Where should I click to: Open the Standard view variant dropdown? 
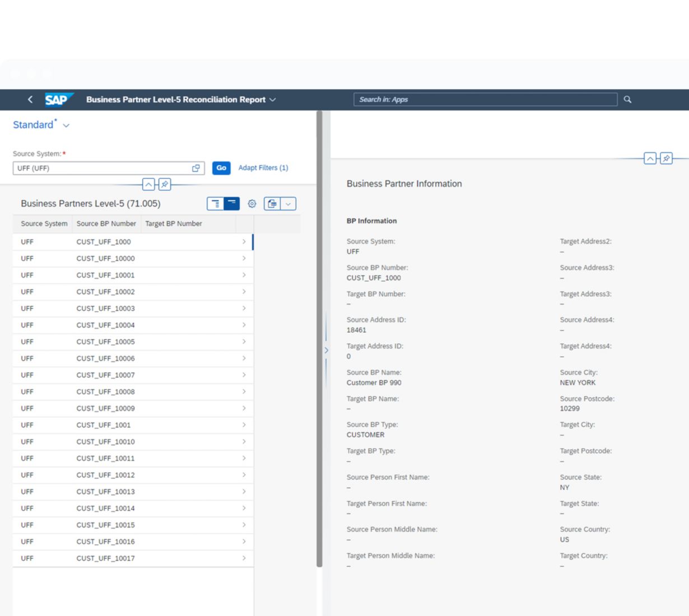66,125
